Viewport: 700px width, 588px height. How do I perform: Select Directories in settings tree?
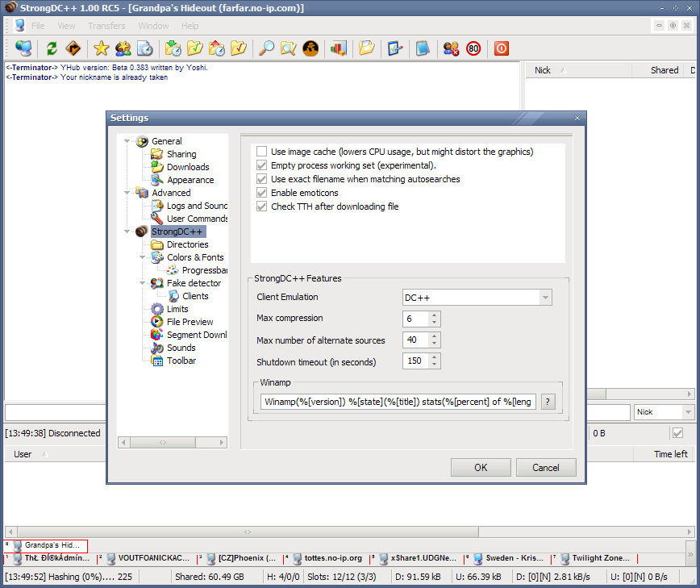click(187, 244)
